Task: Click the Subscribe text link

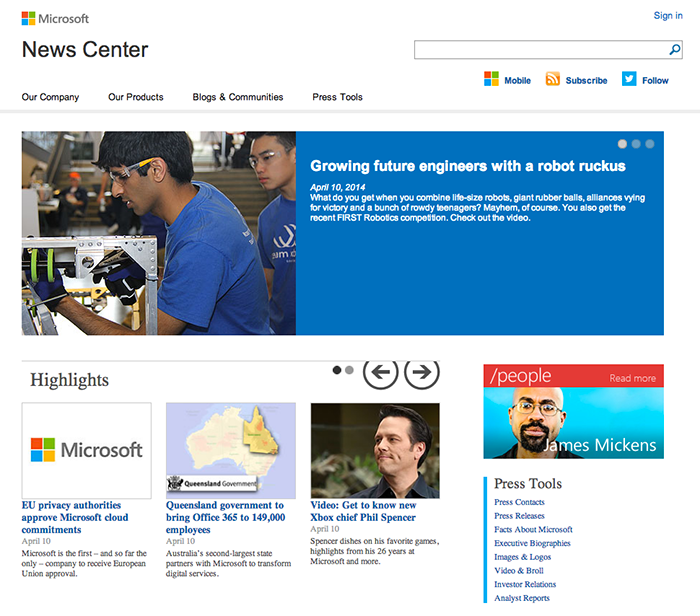Action: pos(586,81)
